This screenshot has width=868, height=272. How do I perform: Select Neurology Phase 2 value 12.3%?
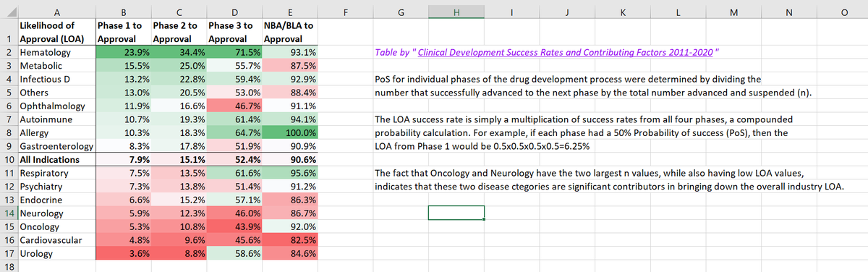tap(179, 213)
